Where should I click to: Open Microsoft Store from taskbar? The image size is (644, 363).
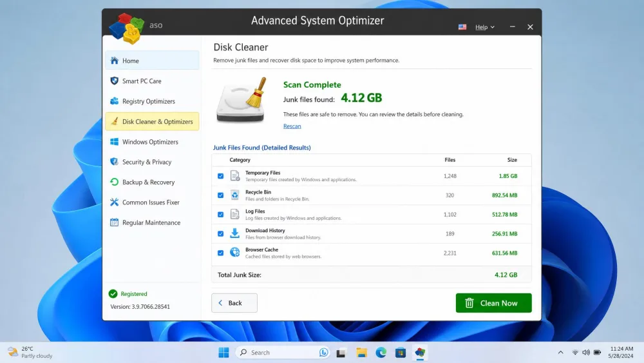point(401,352)
